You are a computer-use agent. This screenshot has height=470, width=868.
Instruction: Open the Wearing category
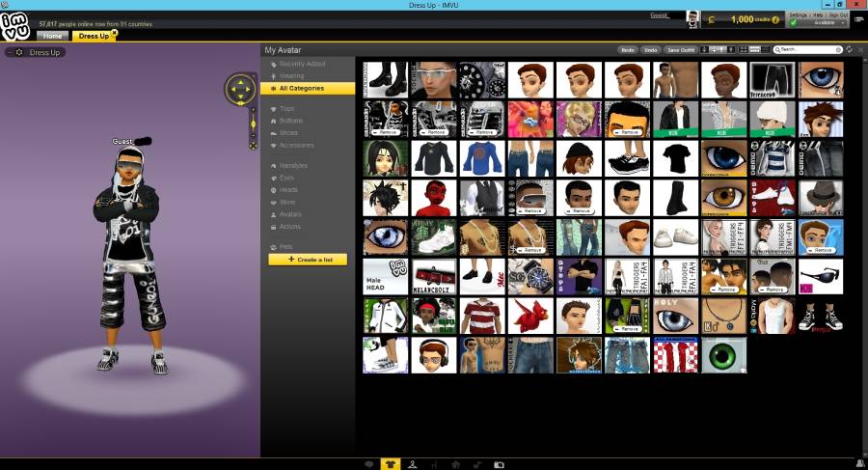[x=291, y=76]
